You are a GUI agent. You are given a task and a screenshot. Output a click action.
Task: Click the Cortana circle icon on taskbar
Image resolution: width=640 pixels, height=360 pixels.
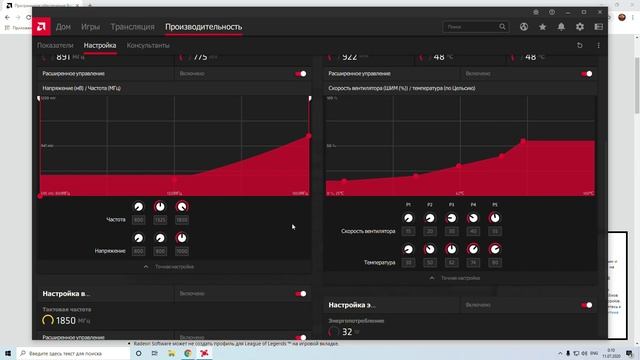[138, 353]
